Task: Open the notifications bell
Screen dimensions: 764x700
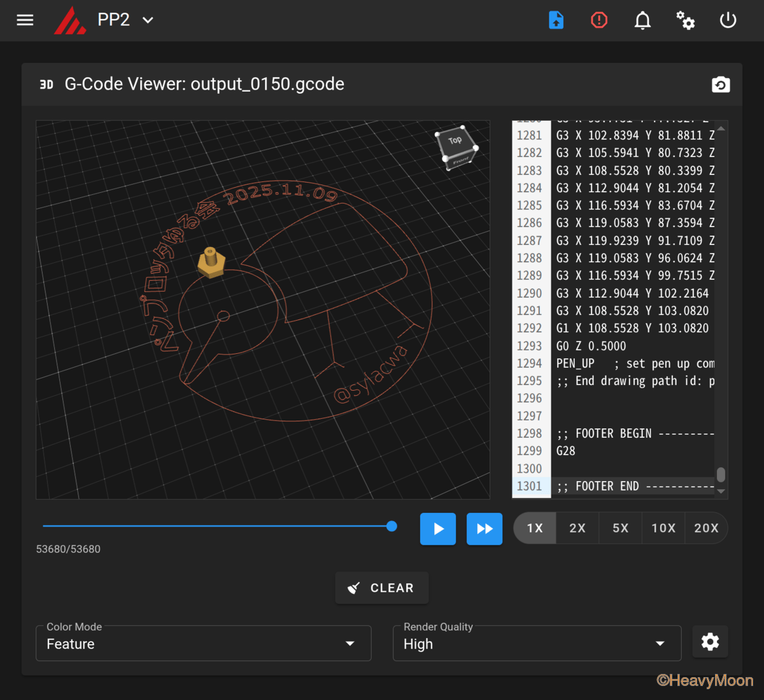Action: [x=642, y=20]
